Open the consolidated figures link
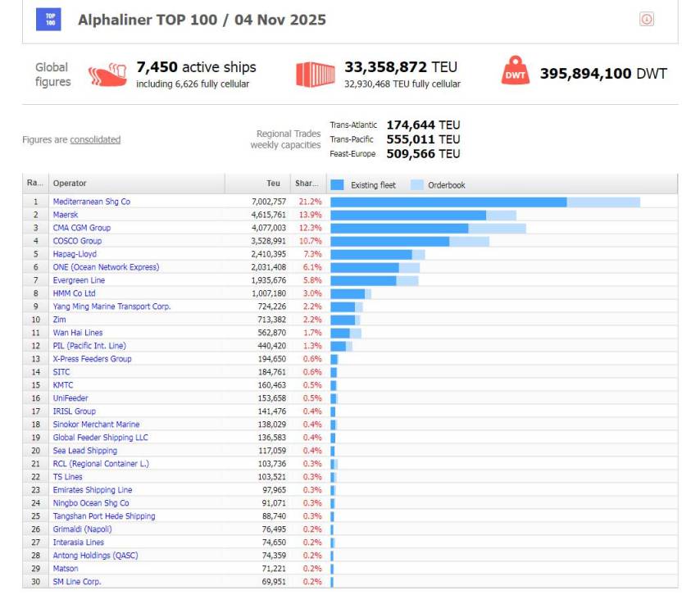700x595 pixels. pyautogui.click(x=95, y=139)
